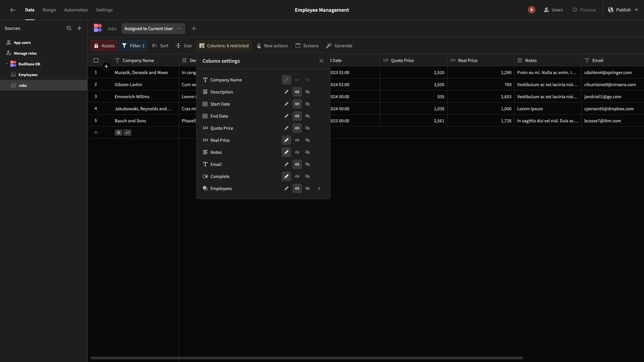Close the Column settings panel
The height and width of the screenshot is (362, 644).
click(321, 61)
